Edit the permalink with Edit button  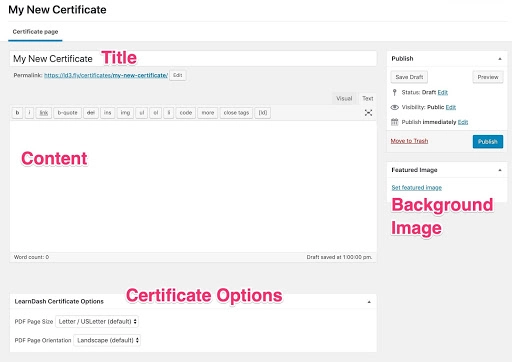pos(178,75)
